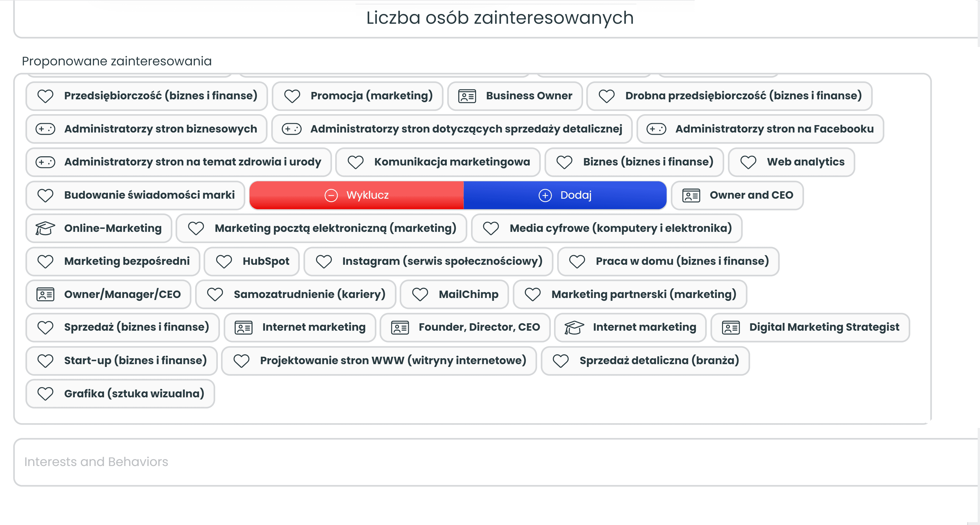Select the Samozatrudnienie (kariery) interest
This screenshot has height=525, width=980.
[x=296, y=294]
